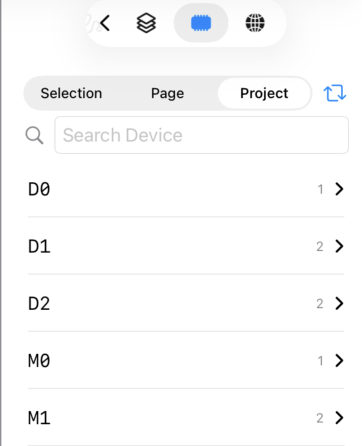Expand the M0 device chevron
This screenshot has width=362, height=446.
339,360
